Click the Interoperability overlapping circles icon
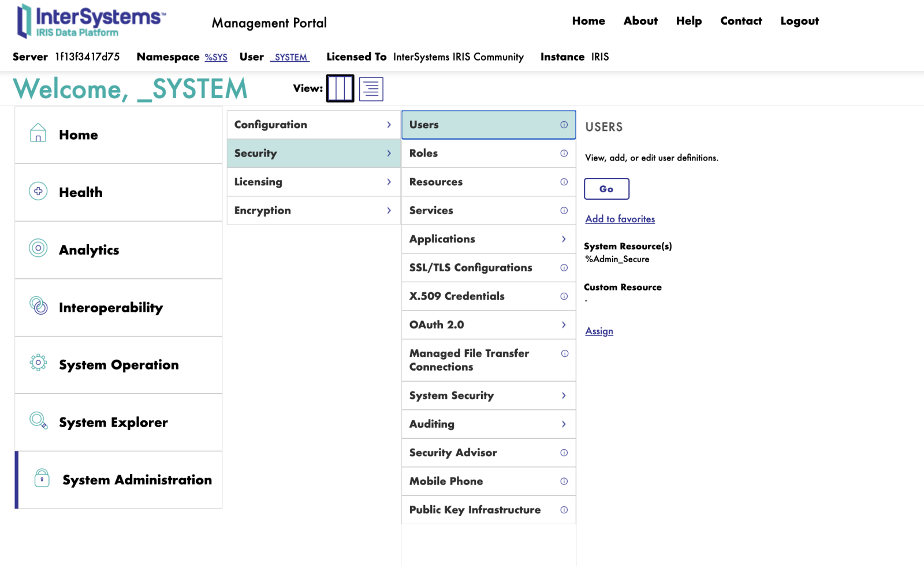The height and width of the screenshot is (571, 924). point(38,306)
